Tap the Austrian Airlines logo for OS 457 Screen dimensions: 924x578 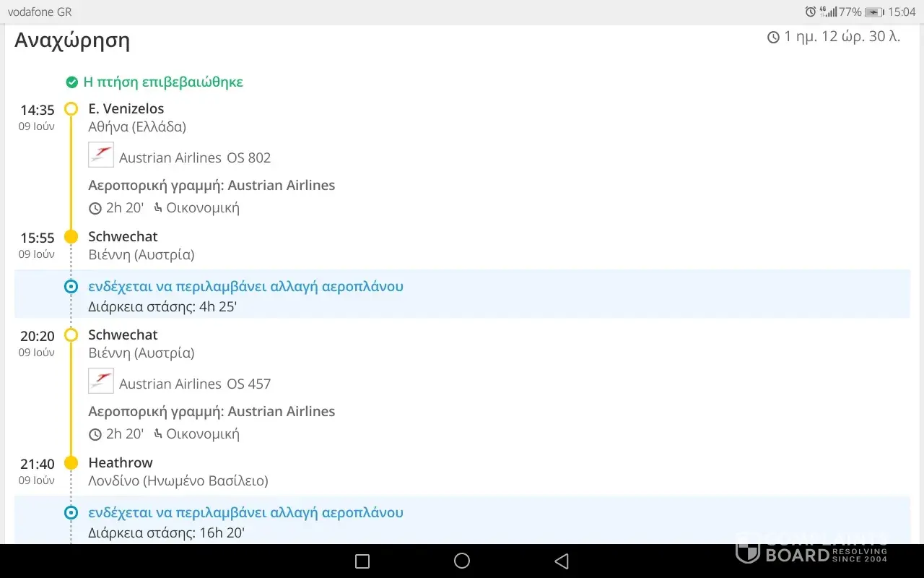coord(101,381)
